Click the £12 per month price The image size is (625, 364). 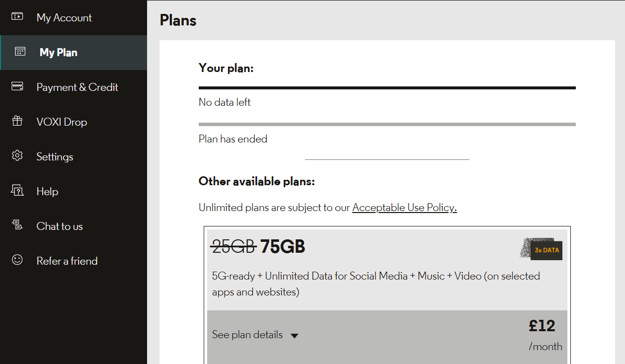click(542, 326)
